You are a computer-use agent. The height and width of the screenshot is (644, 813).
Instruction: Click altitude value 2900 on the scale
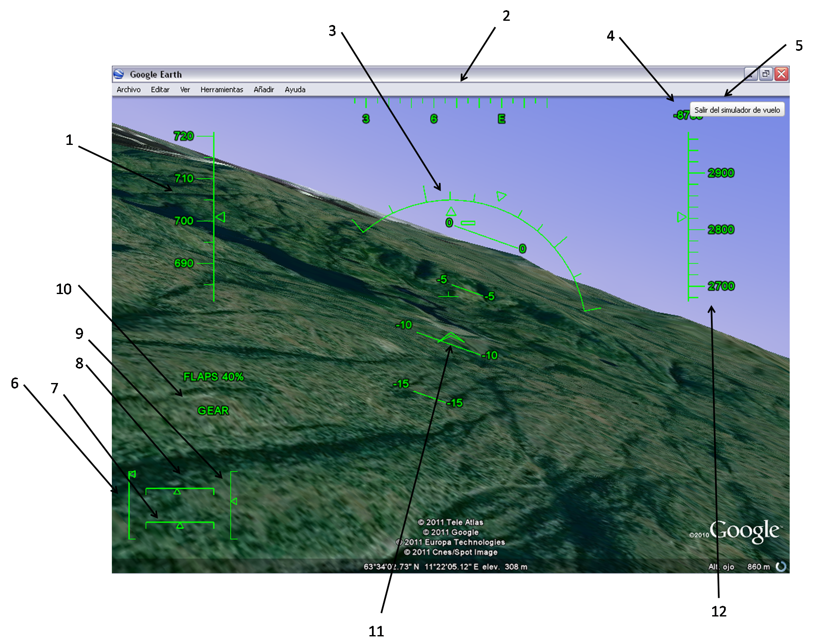[x=721, y=173]
